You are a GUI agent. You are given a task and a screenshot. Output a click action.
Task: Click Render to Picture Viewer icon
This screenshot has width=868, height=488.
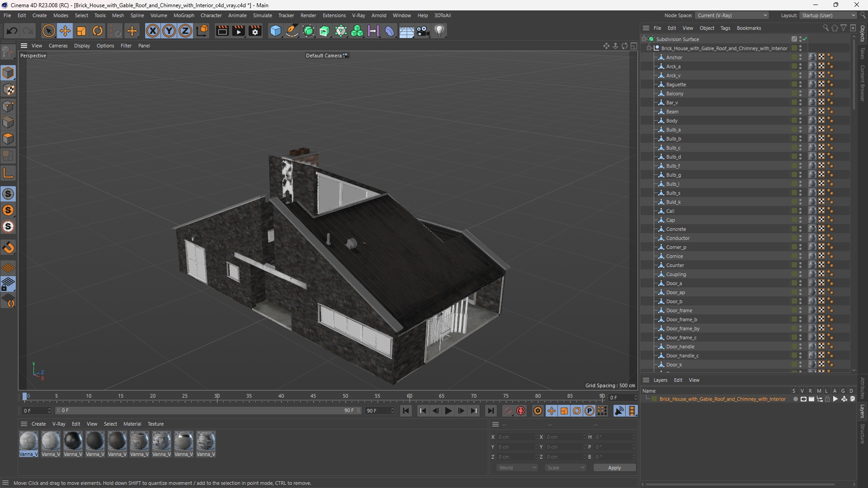[x=239, y=31]
